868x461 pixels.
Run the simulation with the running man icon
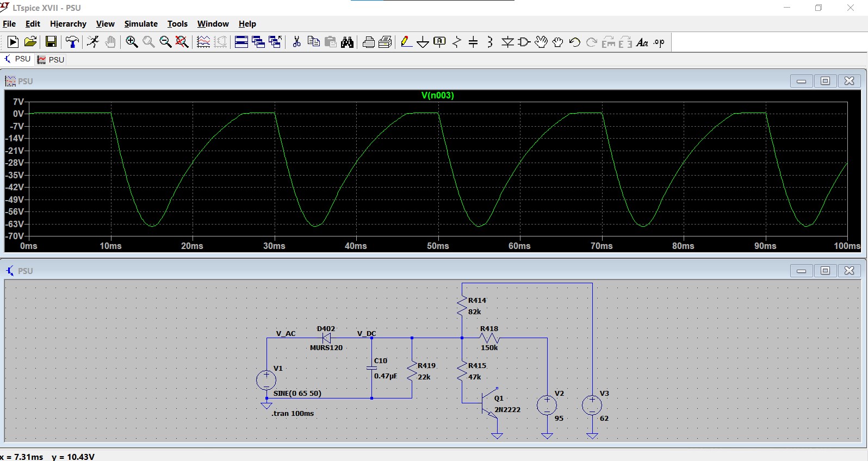(x=93, y=42)
